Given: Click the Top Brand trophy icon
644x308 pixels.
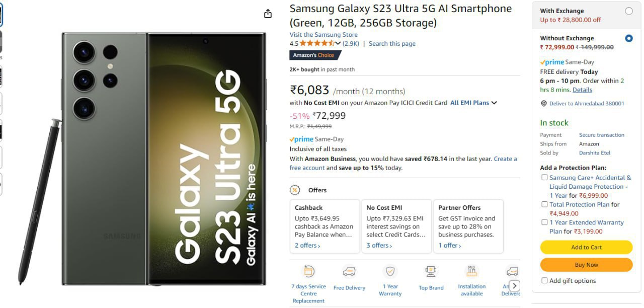Looking at the screenshot, I should [431, 272].
